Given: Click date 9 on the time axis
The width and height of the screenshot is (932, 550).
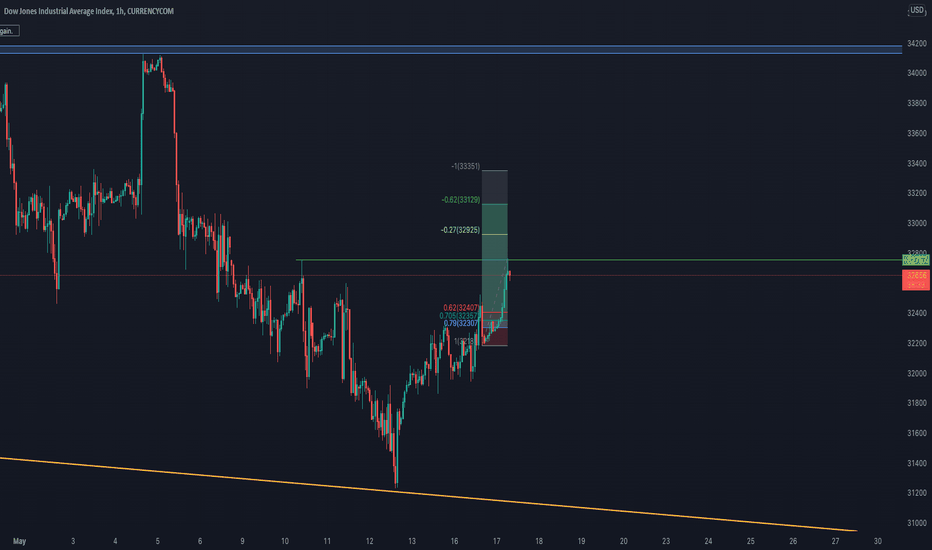Looking at the screenshot, I should tap(243, 541).
